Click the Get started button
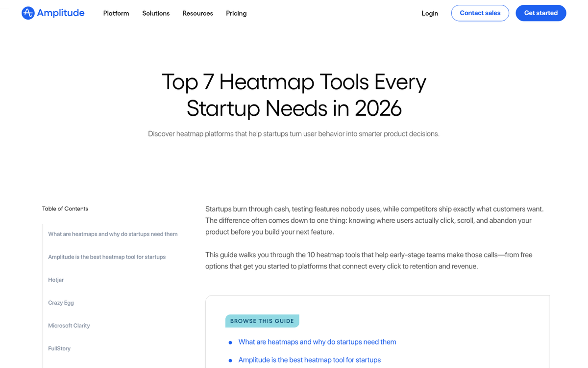588x368 pixels. (541, 13)
